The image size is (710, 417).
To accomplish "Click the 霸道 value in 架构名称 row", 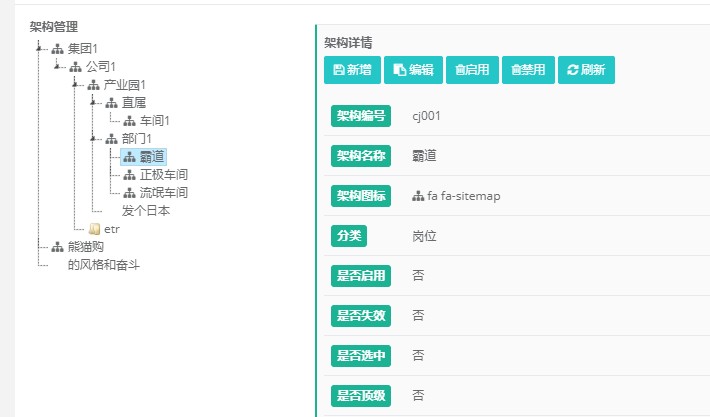I will tap(424, 156).
